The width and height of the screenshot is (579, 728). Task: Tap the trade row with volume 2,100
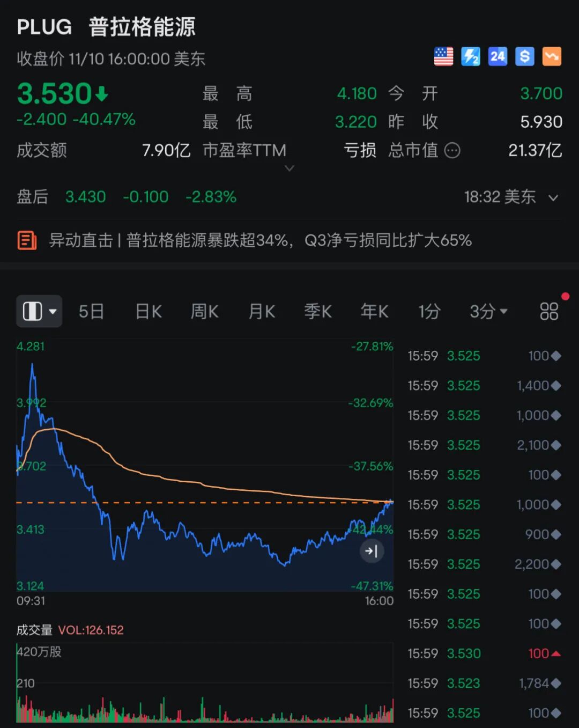pyautogui.click(x=485, y=445)
